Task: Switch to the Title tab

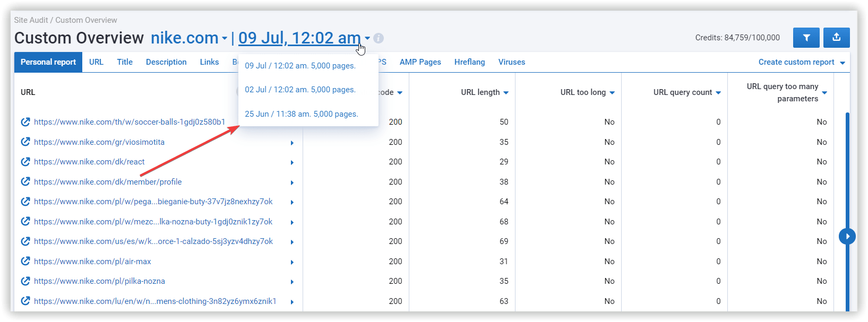Action: (x=125, y=62)
